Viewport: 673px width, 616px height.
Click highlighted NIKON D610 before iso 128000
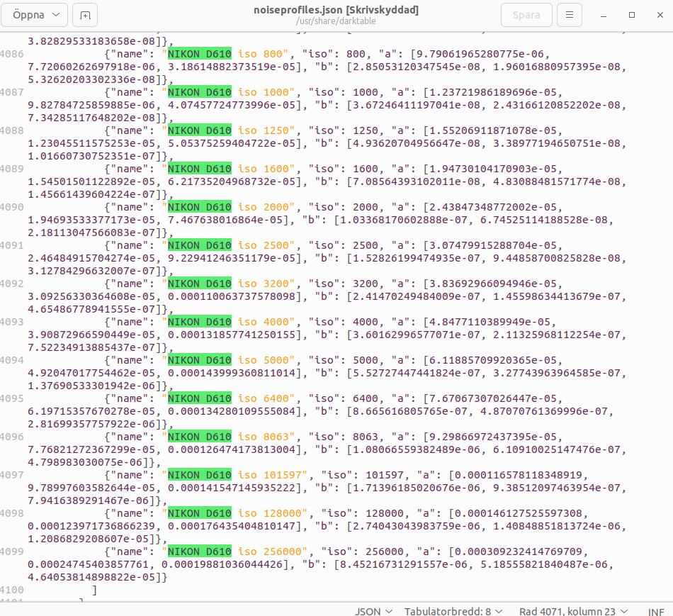(x=200, y=513)
